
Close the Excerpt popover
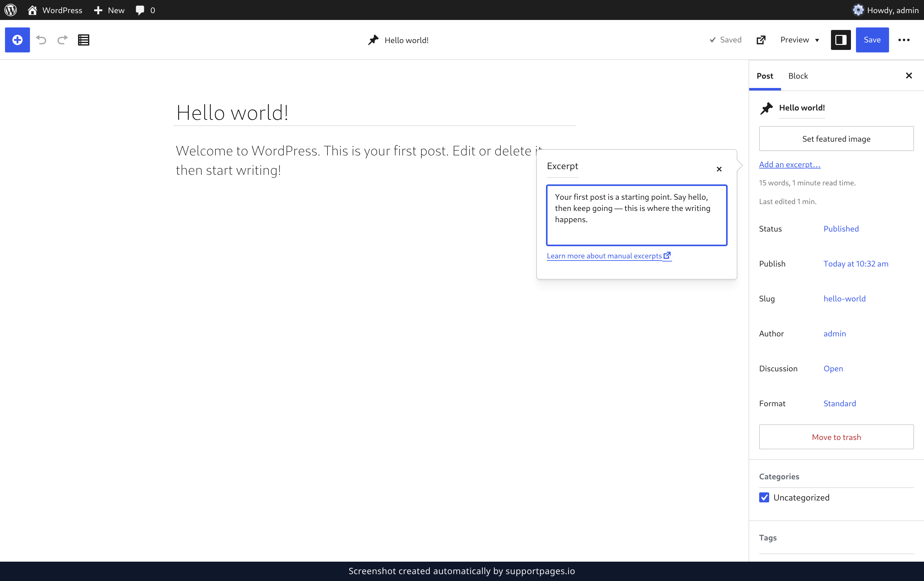[x=719, y=169]
